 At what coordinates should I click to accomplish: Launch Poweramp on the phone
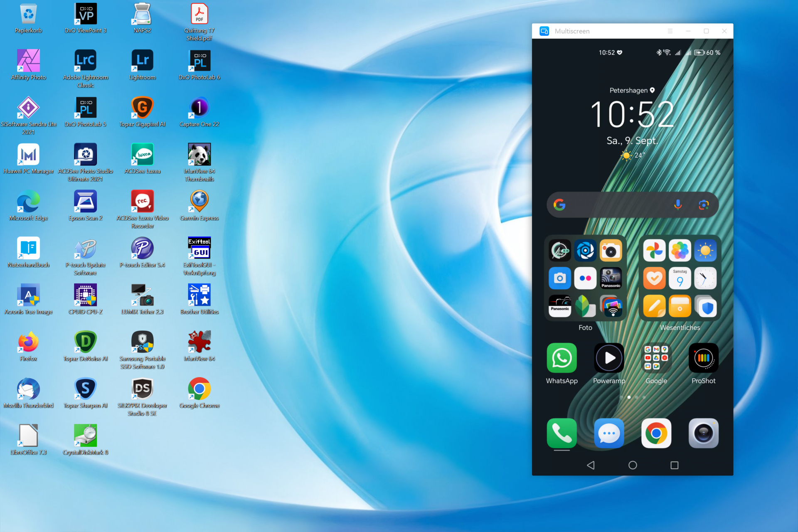[609, 358]
